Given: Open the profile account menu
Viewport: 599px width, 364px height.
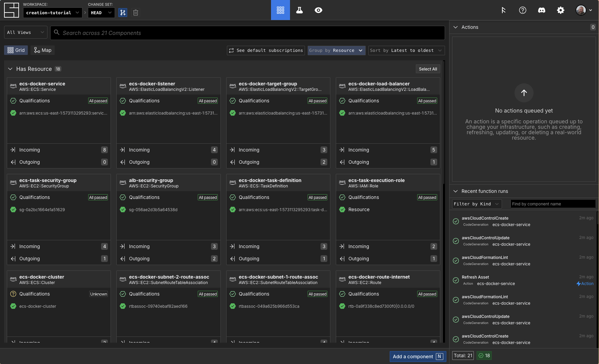Looking at the screenshot, I should tap(582, 10).
